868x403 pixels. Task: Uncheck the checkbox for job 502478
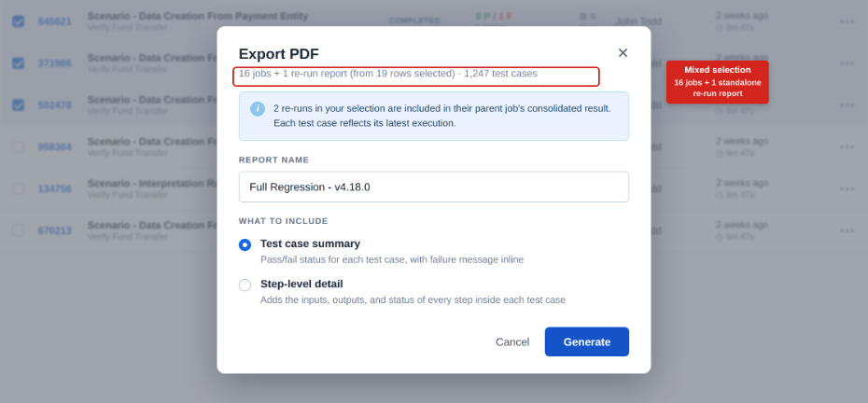[19, 104]
